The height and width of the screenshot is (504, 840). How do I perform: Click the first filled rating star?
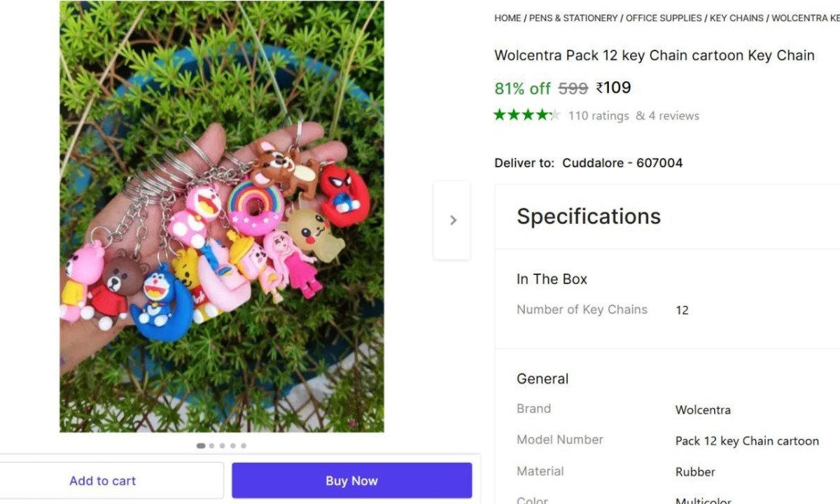[498, 114]
